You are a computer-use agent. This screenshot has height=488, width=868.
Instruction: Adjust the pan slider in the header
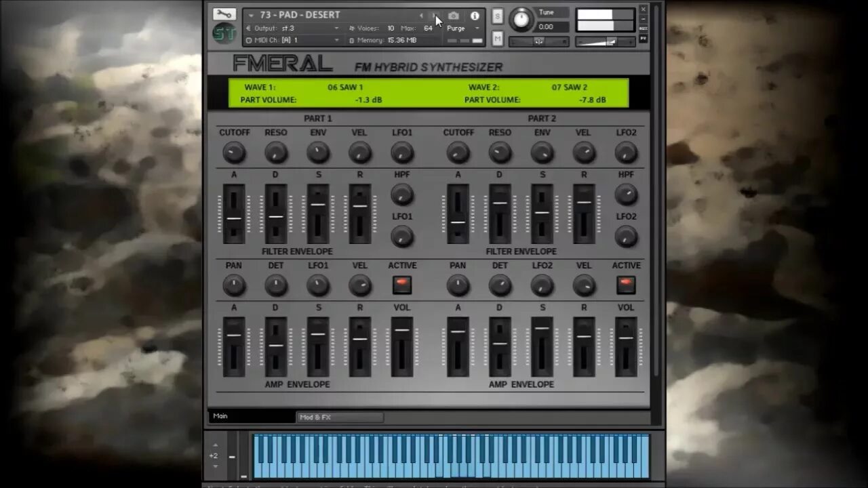click(539, 41)
